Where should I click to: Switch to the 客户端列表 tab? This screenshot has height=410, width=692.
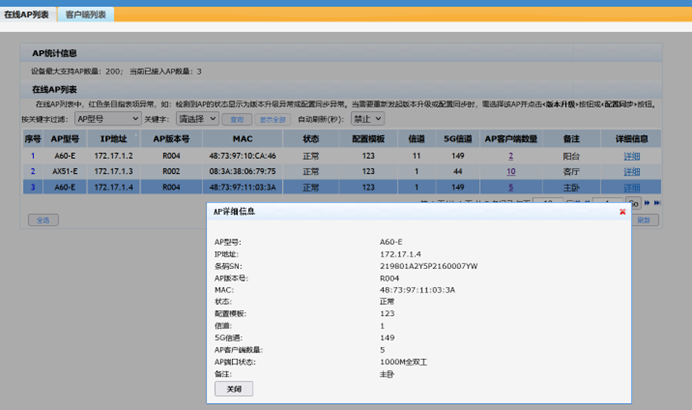point(86,15)
